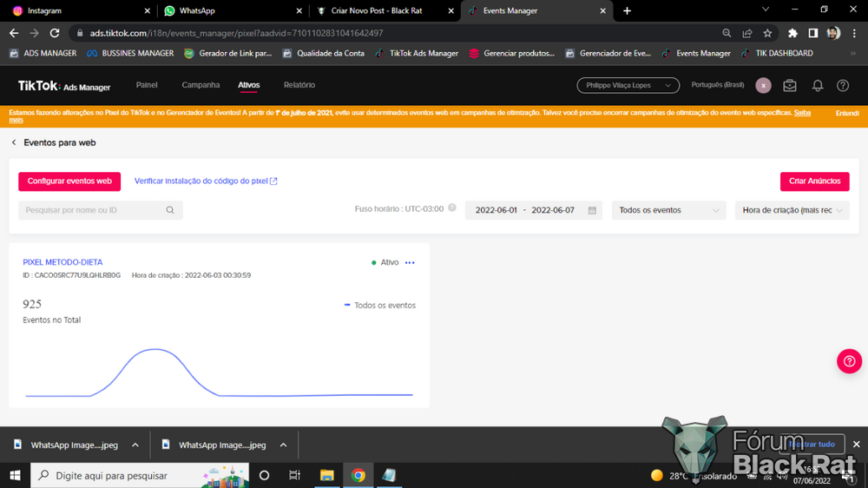
Task: Click the red floating help button
Action: (849, 361)
